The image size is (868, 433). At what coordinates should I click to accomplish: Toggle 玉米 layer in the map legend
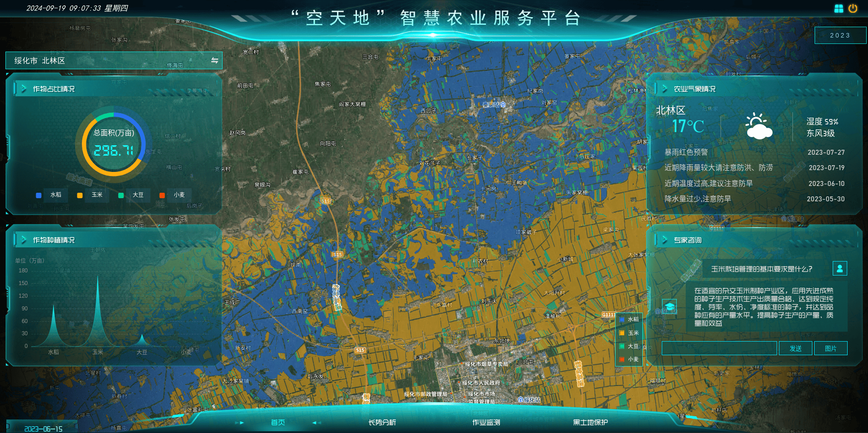coord(629,333)
